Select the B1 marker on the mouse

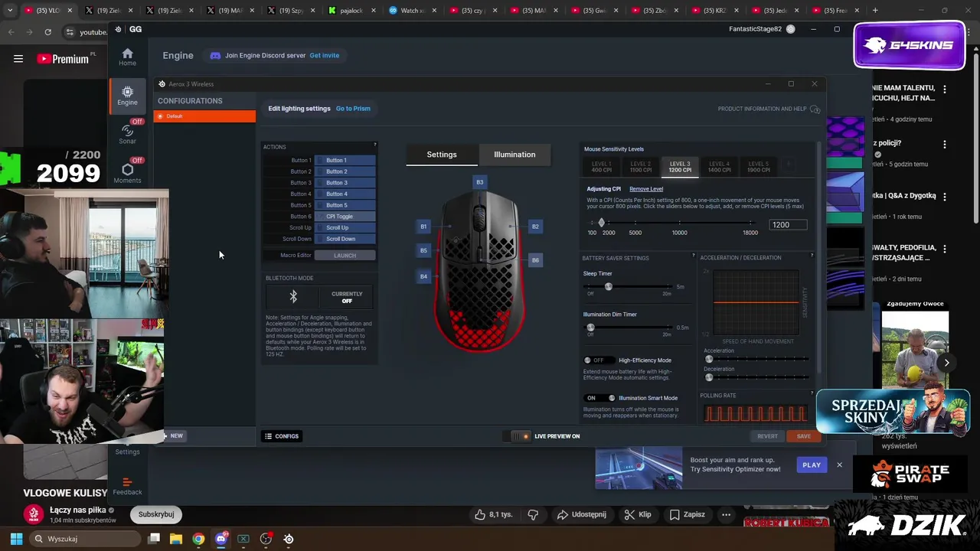tap(423, 227)
